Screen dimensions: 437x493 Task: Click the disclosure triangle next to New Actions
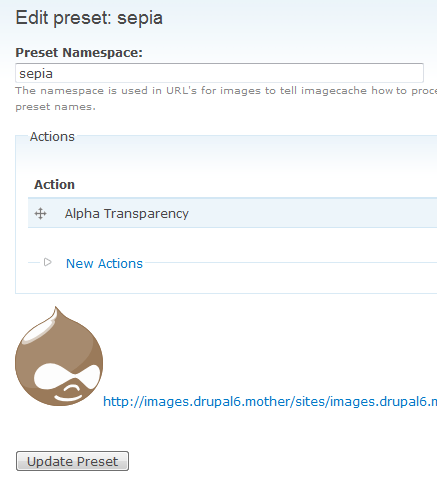[48, 262]
